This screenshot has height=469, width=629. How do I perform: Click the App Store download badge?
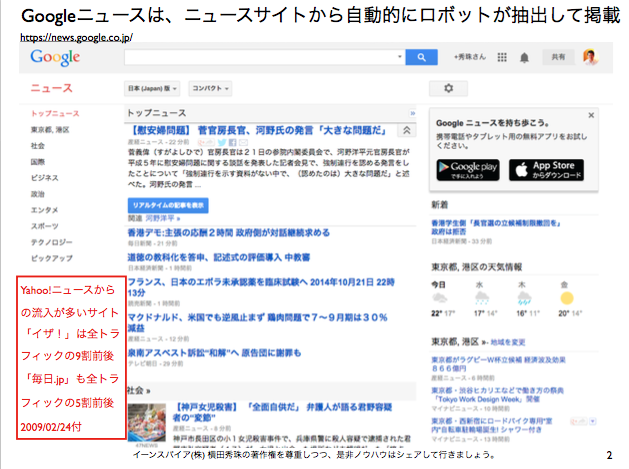click(x=546, y=170)
